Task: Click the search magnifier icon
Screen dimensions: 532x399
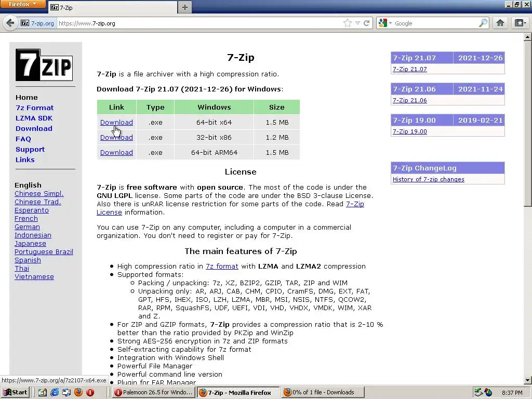Action: point(483,23)
